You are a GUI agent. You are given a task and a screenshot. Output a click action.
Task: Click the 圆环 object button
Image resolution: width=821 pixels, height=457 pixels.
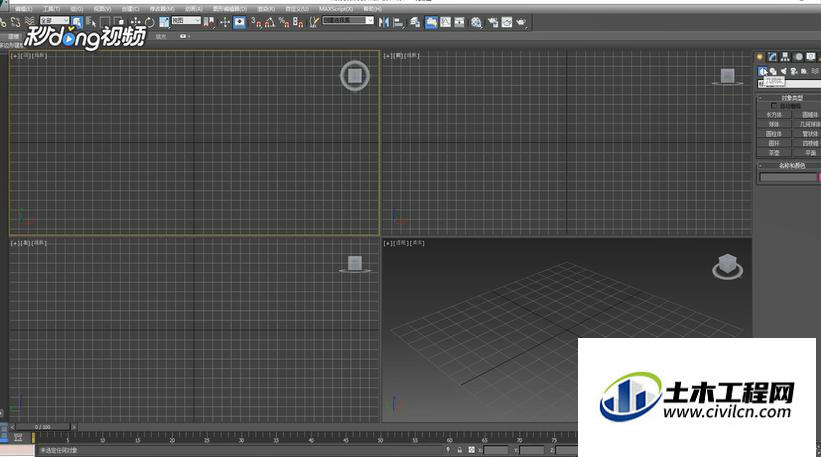(774, 143)
